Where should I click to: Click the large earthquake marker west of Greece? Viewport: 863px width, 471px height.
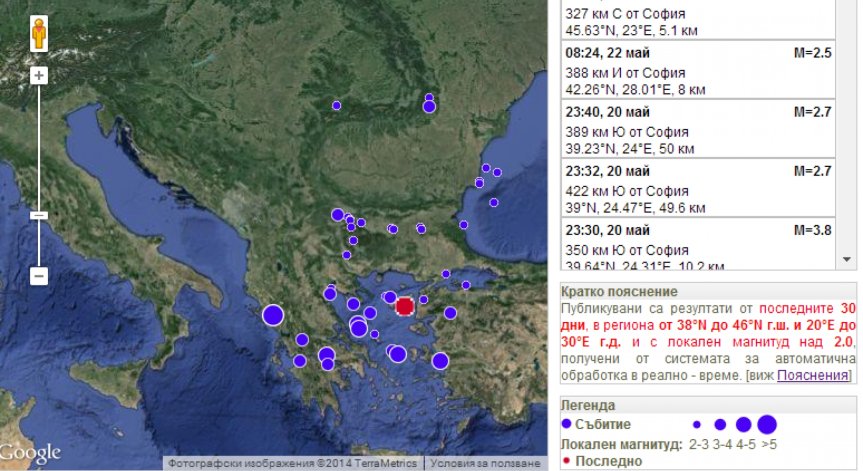pyautogui.click(x=273, y=315)
